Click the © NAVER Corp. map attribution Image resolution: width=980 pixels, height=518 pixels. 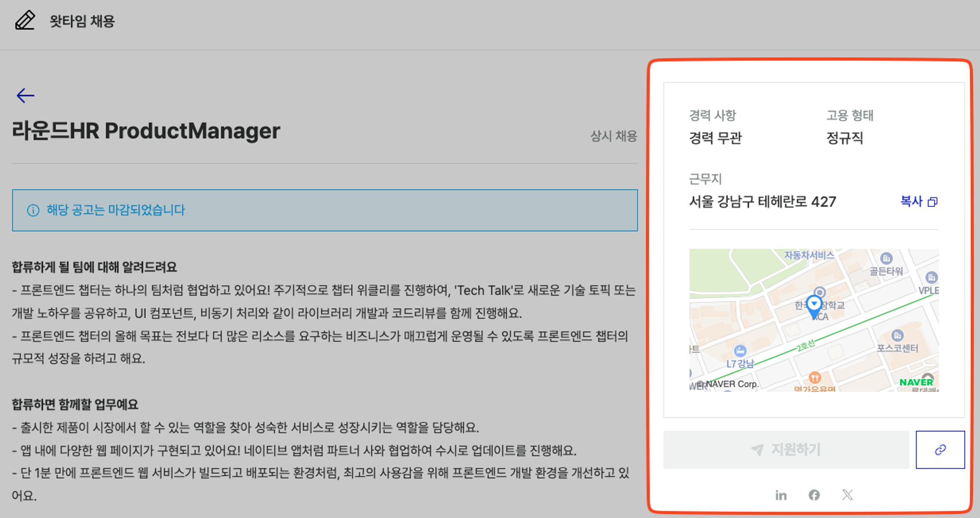pyautogui.click(x=728, y=384)
